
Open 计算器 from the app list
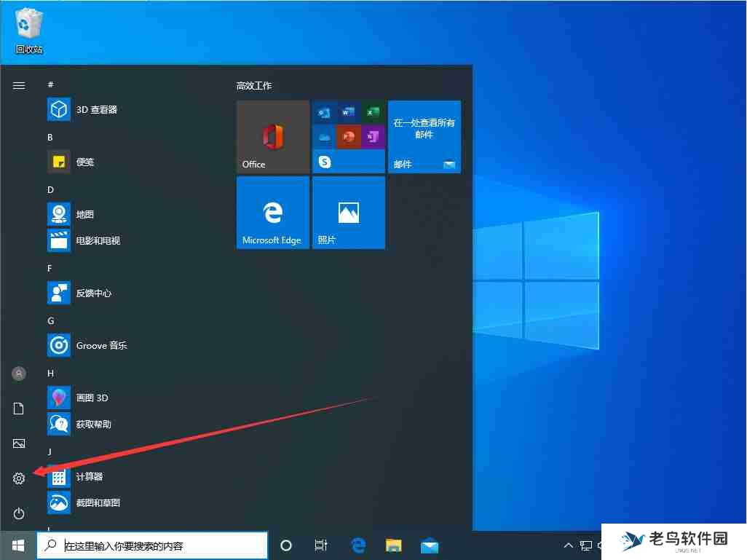90,478
